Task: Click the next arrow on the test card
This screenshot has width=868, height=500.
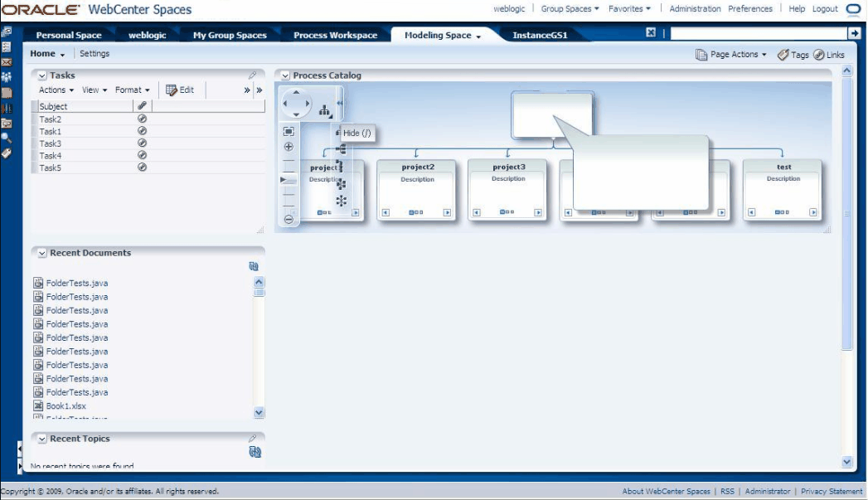Action: [x=813, y=212]
